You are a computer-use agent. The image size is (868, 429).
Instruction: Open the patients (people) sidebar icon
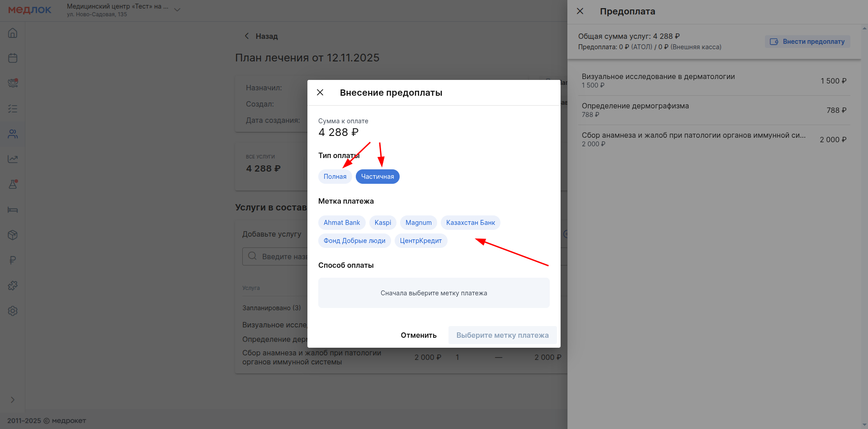(x=13, y=134)
